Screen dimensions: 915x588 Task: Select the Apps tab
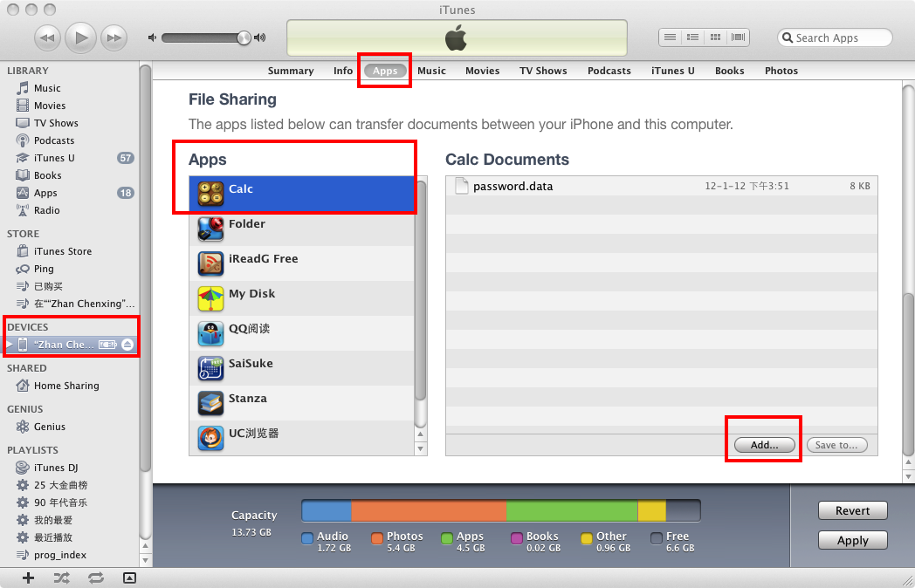pos(385,71)
